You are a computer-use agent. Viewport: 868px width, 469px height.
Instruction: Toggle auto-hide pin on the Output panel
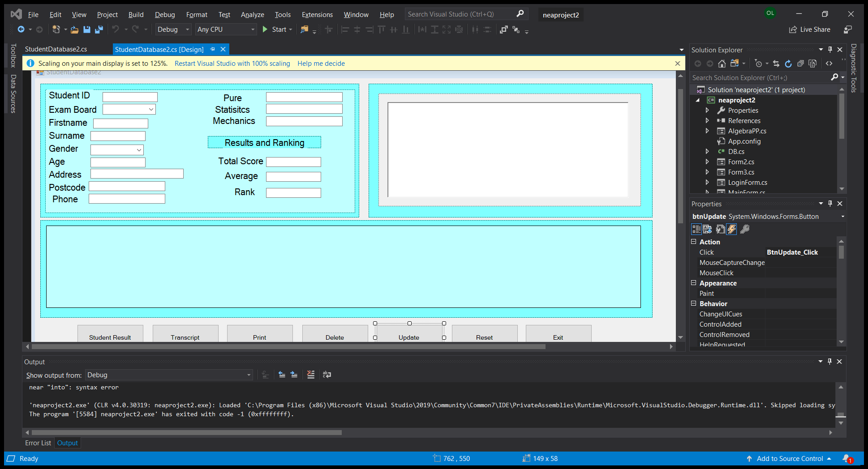tap(829, 362)
